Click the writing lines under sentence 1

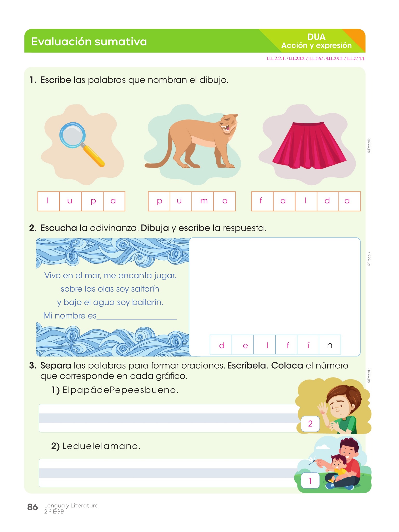(168, 418)
